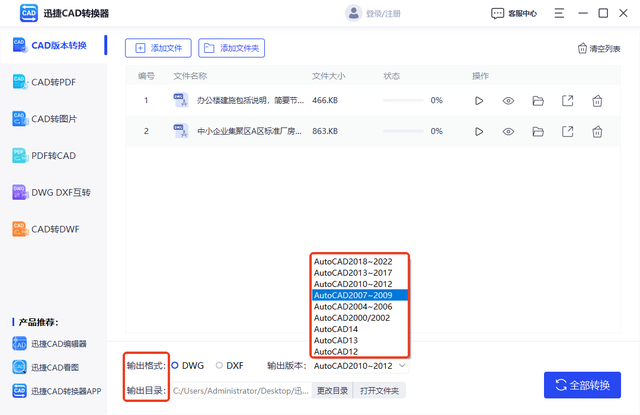
Task: Click the 文件名称 column header
Action: [190, 76]
